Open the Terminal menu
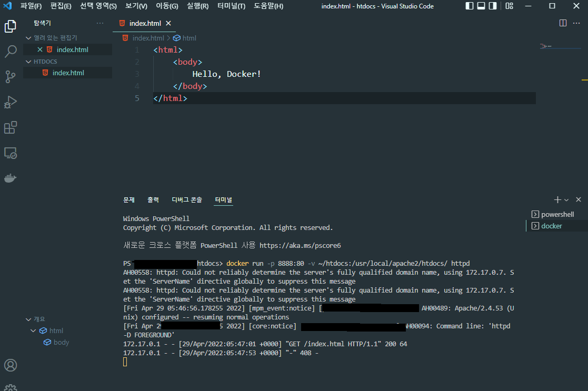This screenshot has width=588, height=391. [232, 6]
